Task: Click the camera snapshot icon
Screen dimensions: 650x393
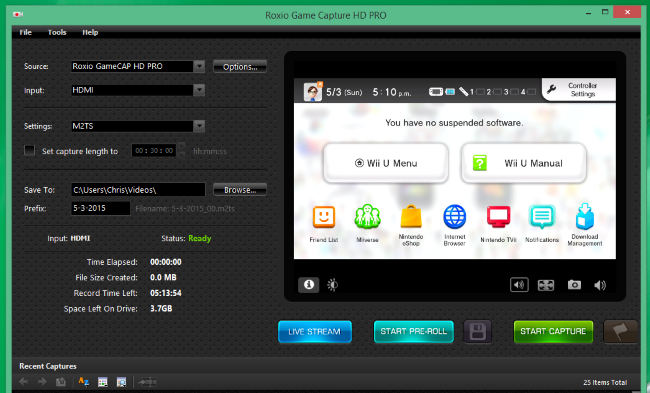Action: [574, 285]
